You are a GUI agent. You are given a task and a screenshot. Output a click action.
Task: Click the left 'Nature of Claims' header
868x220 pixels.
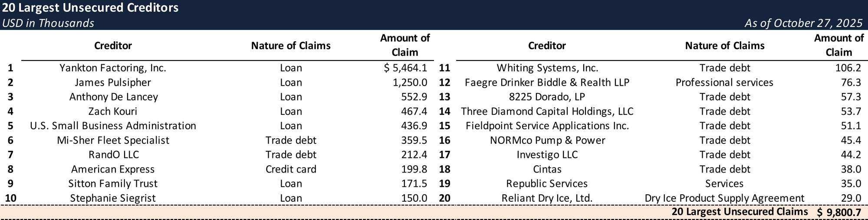click(291, 46)
